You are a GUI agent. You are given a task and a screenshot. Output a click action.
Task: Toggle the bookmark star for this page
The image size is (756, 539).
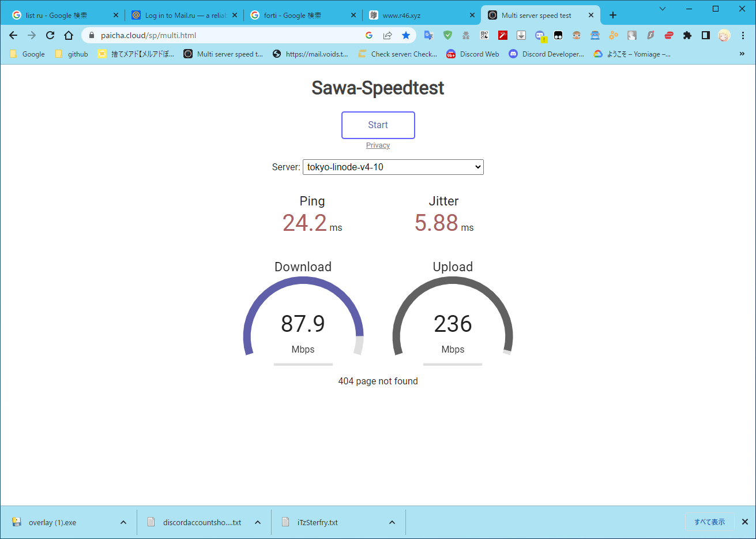click(x=406, y=35)
